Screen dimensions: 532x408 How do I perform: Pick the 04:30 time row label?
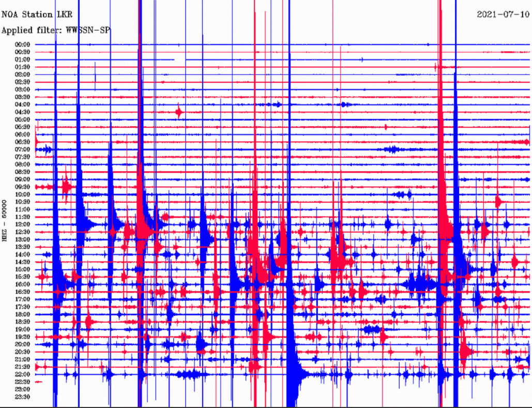[22, 112]
